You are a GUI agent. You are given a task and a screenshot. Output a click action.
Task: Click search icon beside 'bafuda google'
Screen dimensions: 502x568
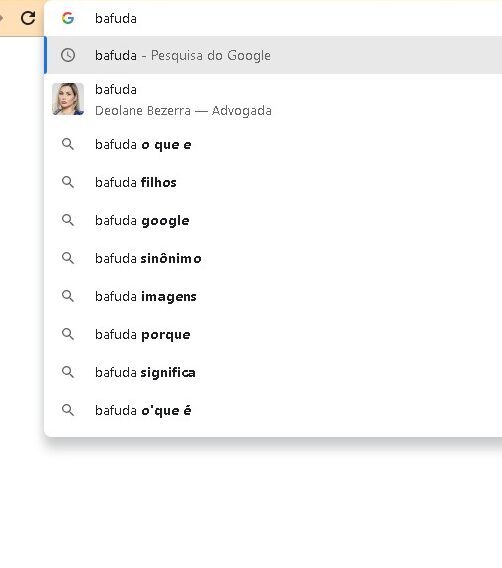(68, 220)
